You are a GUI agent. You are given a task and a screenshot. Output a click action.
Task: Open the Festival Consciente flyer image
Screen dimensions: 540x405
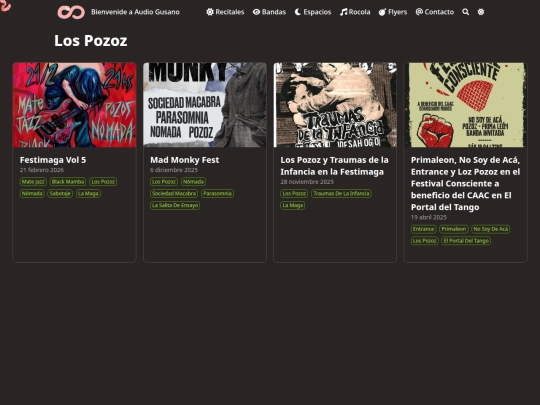466,105
